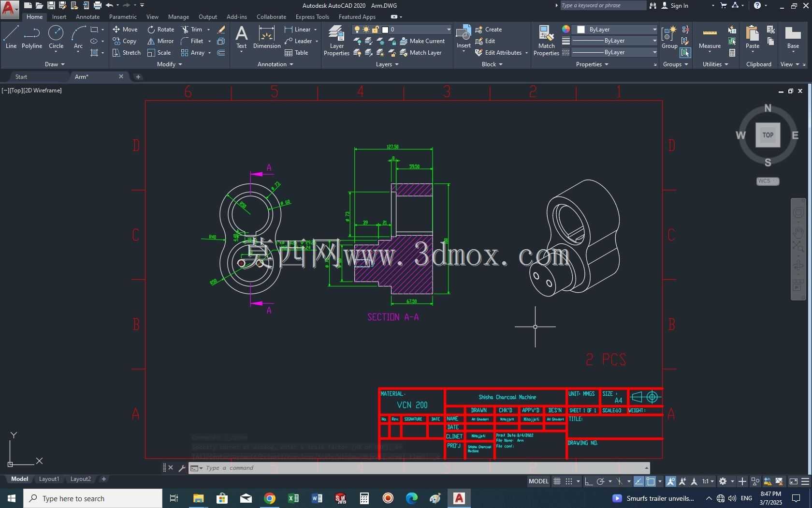Expand the Layers panel
The width and height of the screenshot is (812, 508).
click(387, 64)
